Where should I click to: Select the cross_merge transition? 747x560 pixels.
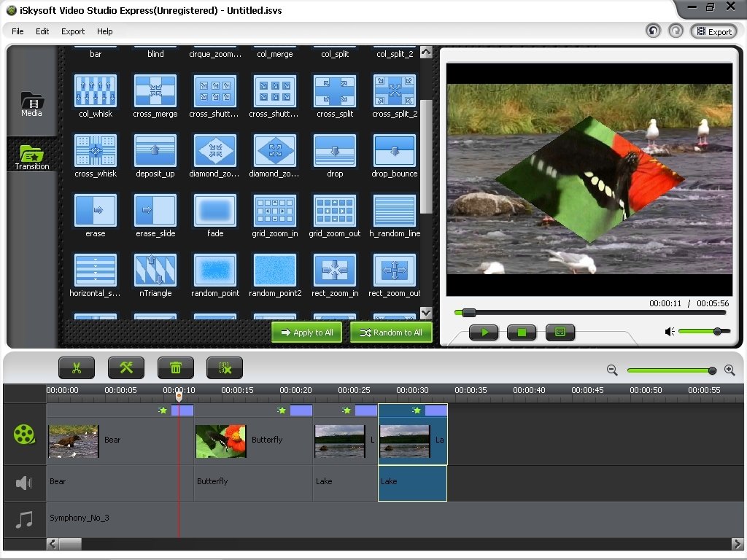pos(155,91)
